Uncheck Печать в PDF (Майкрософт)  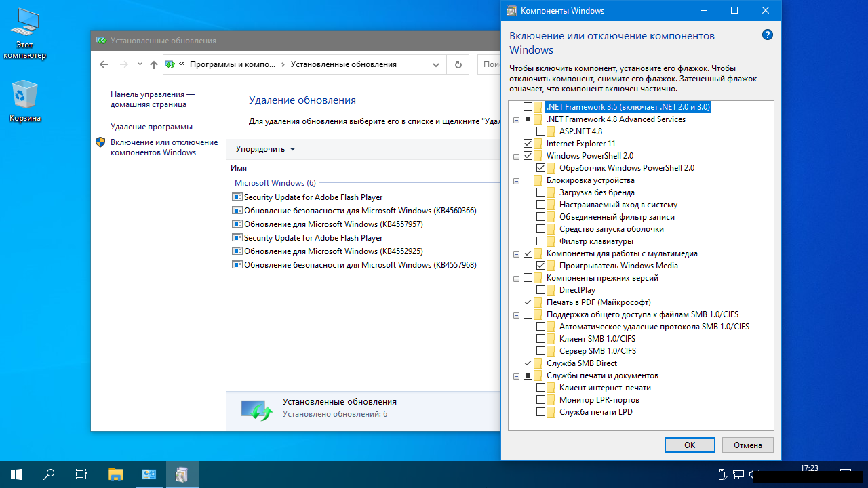click(x=528, y=302)
